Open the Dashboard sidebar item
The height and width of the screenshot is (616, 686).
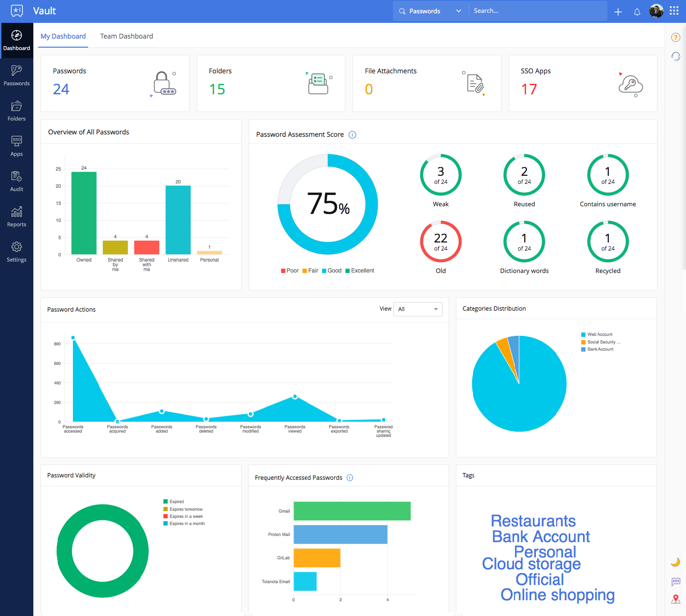pos(17,40)
